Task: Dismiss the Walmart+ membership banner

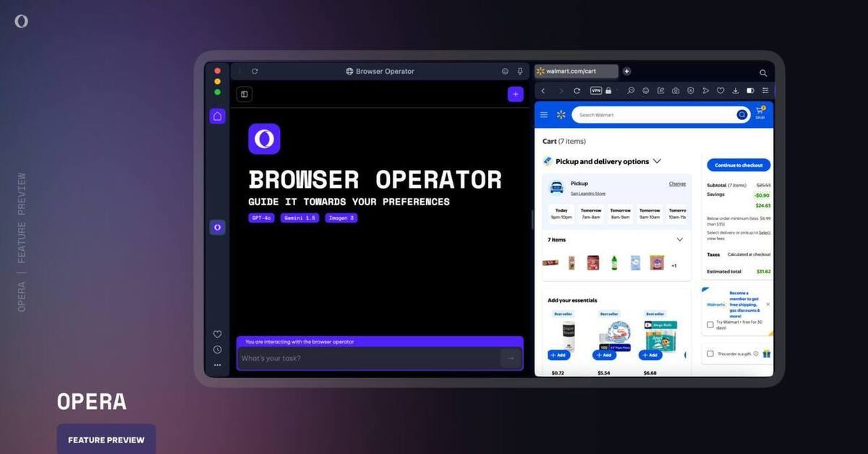Action: (x=767, y=305)
